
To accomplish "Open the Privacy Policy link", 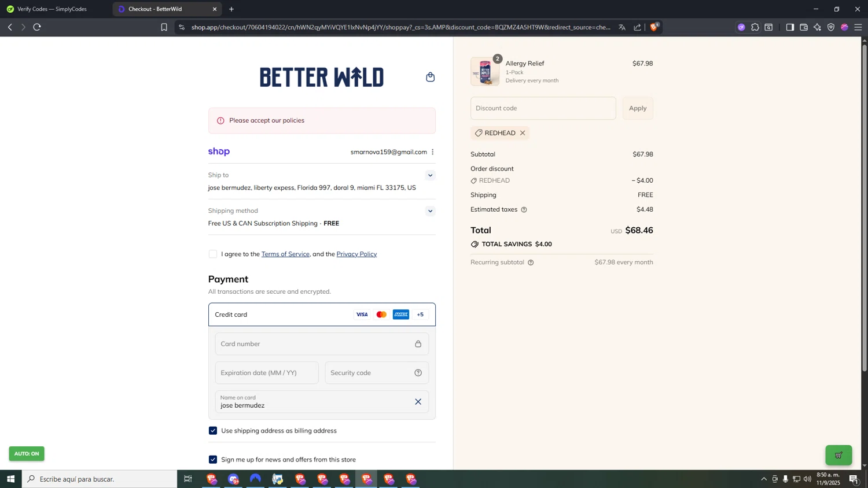I will click(356, 254).
